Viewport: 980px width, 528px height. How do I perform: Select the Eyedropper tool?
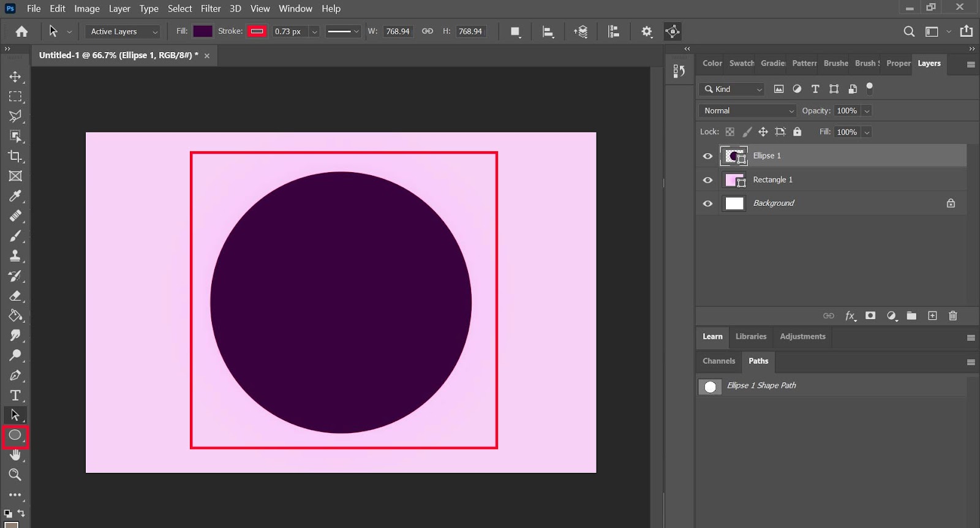point(15,196)
